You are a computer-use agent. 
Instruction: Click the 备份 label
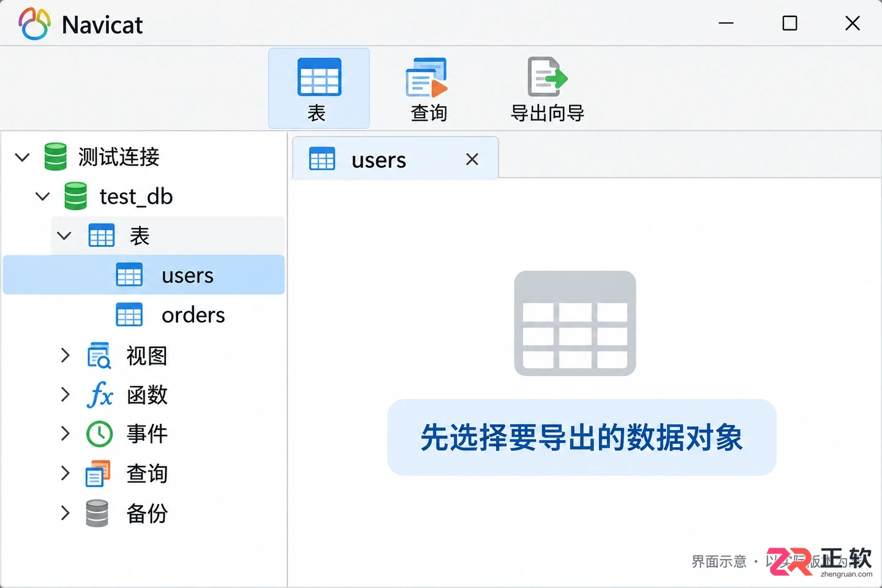point(147,513)
